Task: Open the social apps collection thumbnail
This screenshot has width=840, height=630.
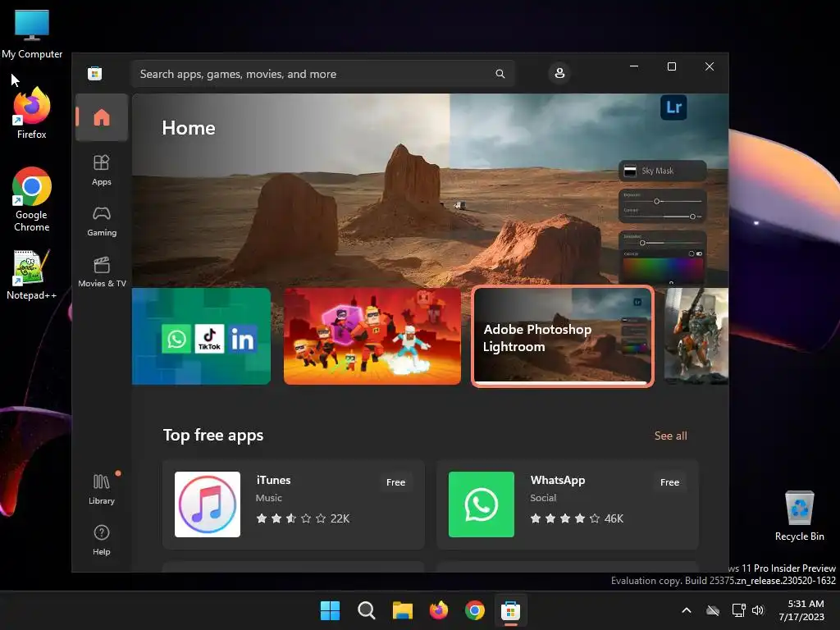Action: 201,336
